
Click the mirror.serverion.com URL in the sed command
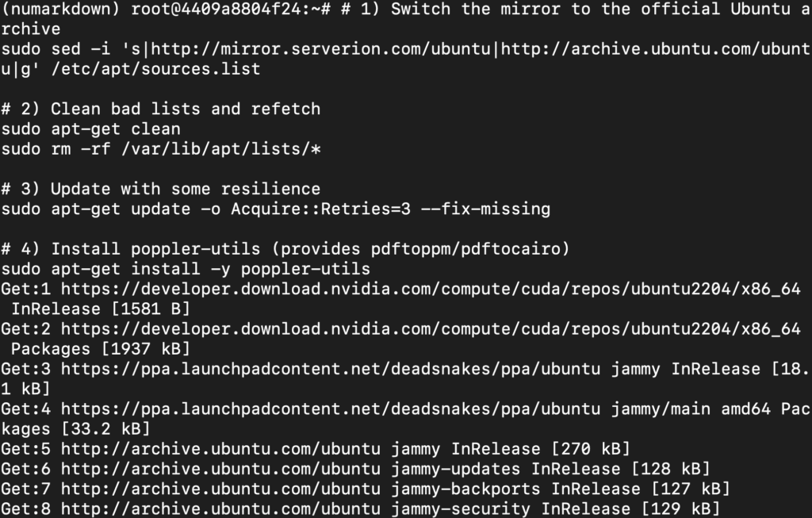coord(320,49)
